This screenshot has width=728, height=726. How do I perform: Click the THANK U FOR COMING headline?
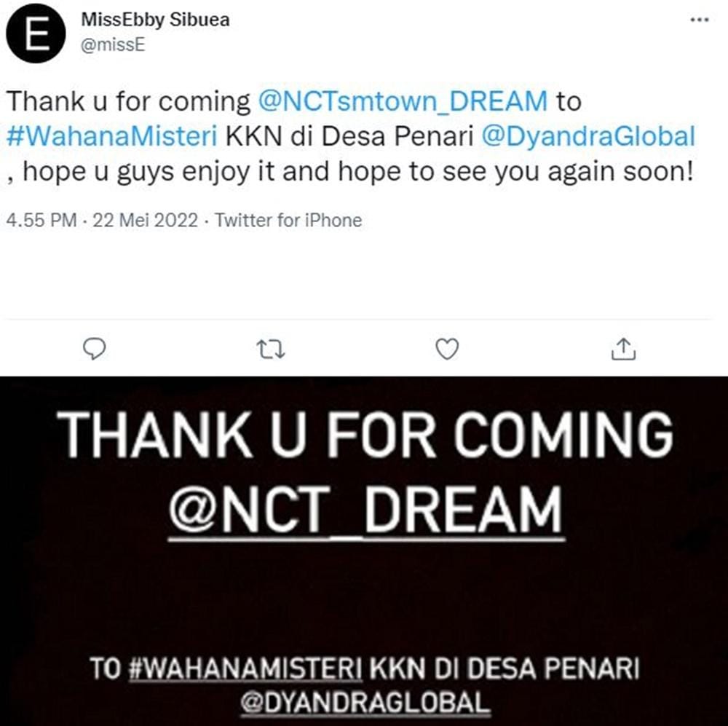click(365, 435)
